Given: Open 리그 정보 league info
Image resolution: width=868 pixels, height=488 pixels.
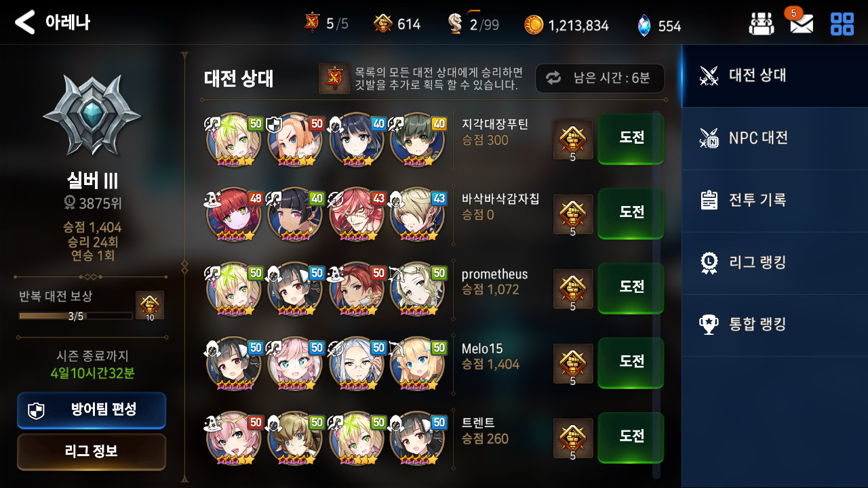Looking at the screenshot, I should coord(92,451).
